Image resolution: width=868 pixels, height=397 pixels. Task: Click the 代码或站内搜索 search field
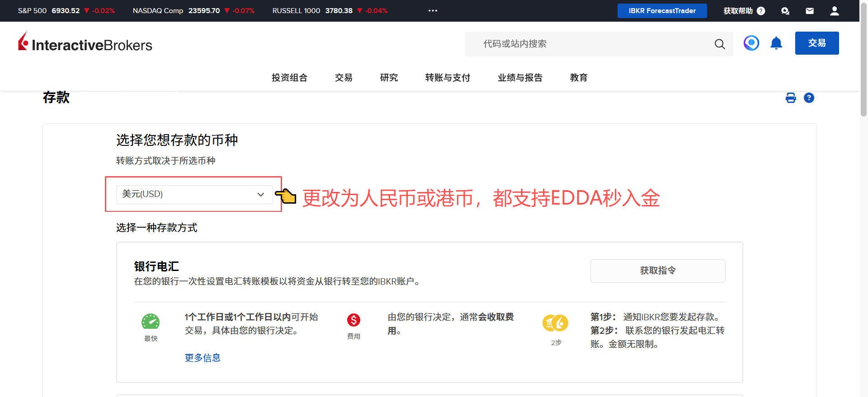point(588,44)
